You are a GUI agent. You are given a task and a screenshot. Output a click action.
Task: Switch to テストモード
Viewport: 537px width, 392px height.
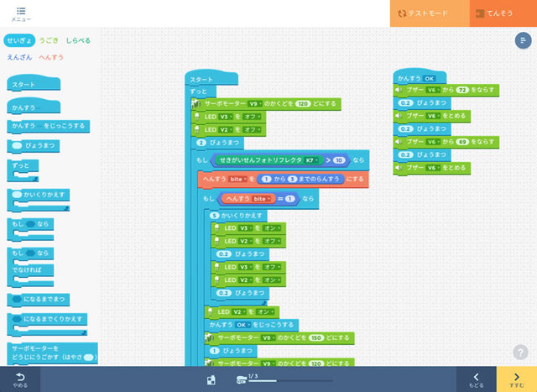pos(430,13)
